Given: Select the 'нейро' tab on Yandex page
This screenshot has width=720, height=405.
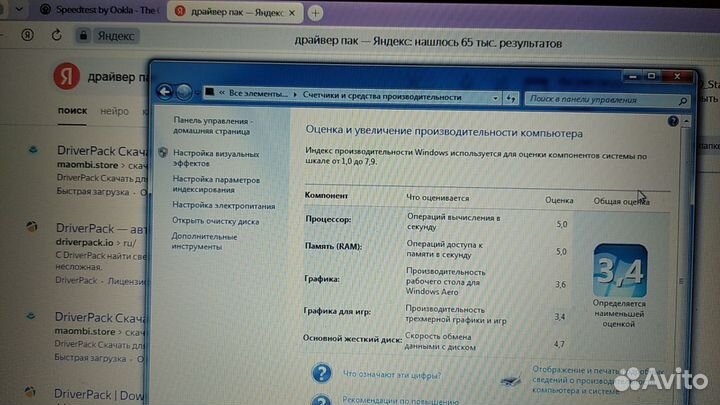Looking at the screenshot, I should 114,111.
